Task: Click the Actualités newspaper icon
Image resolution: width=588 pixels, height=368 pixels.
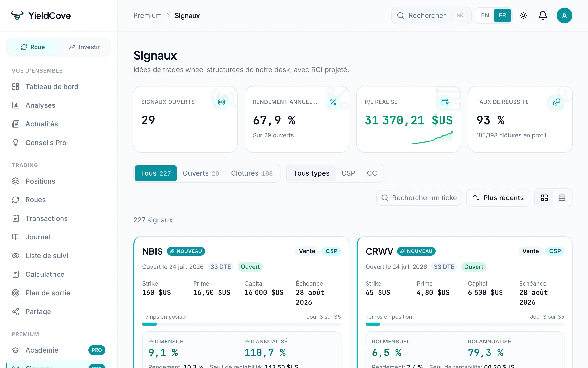Action: click(16, 124)
